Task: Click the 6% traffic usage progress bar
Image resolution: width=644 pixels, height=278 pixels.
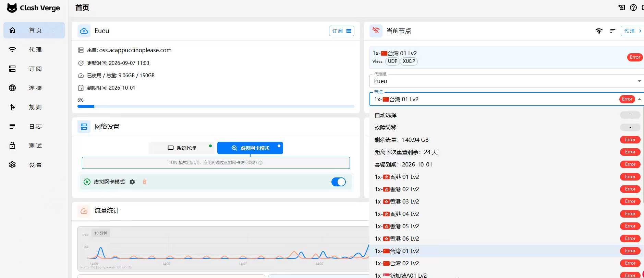Action: pyautogui.click(x=216, y=106)
